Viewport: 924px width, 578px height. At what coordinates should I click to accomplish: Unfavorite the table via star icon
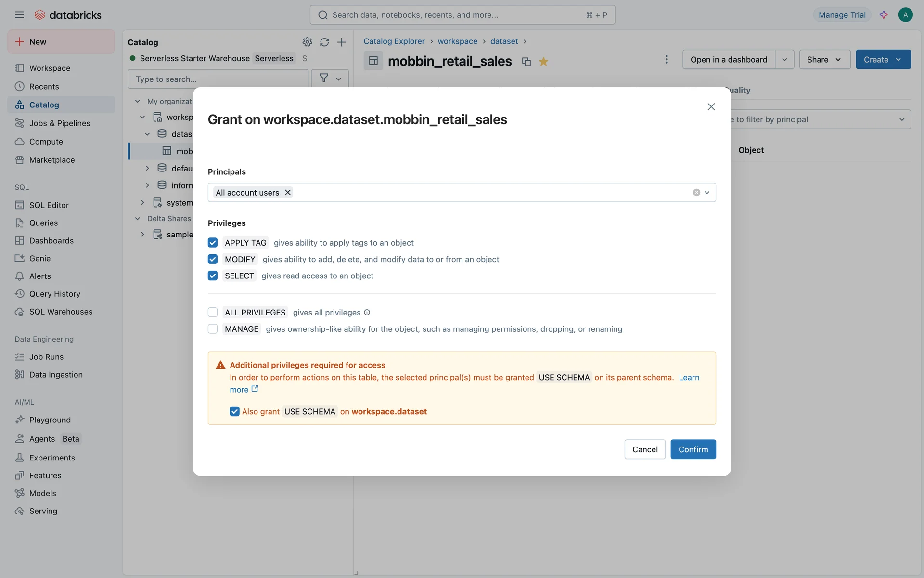coord(543,62)
